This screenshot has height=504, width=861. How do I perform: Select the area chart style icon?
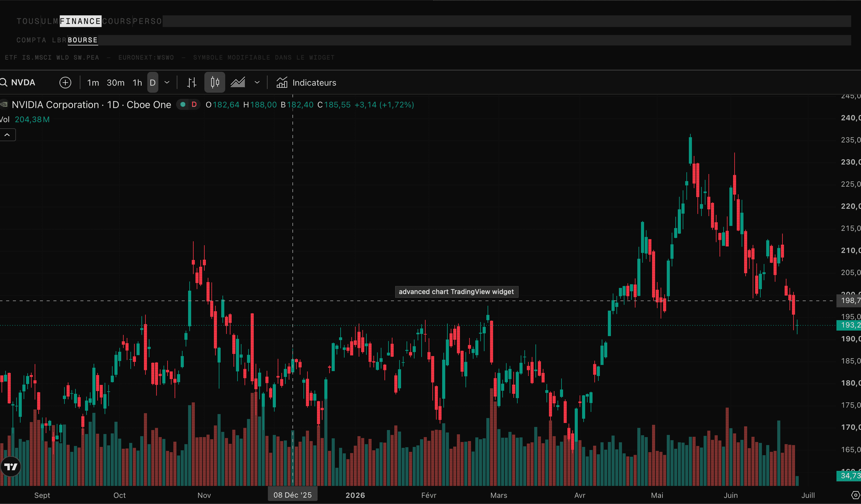pos(238,82)
